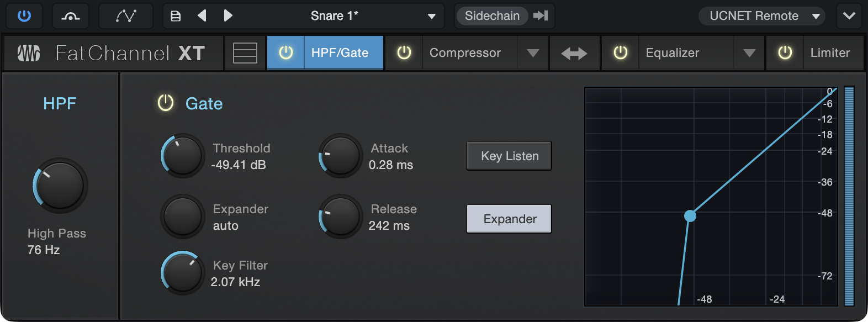Click the gate threshold point on graph

[x=690, y=216]
